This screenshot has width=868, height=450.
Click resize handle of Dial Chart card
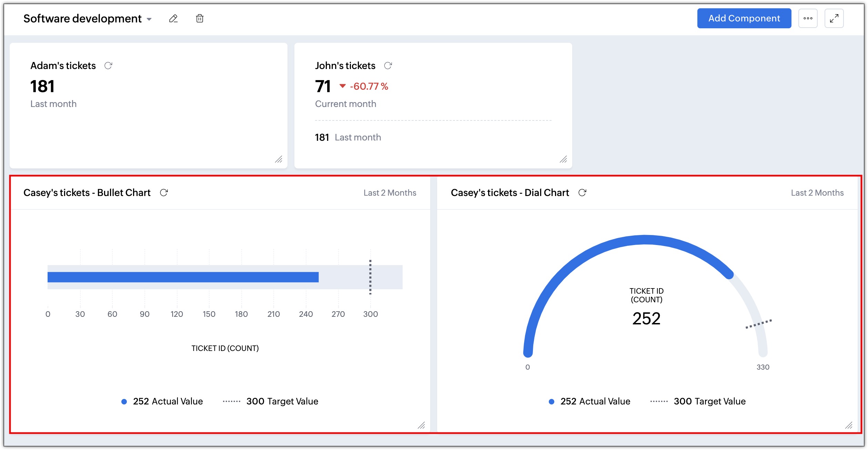pos(849,425)
